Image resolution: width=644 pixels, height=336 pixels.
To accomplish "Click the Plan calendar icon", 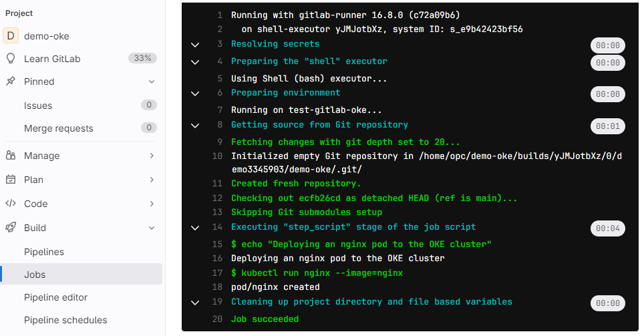I will click(x=11, y=180).
